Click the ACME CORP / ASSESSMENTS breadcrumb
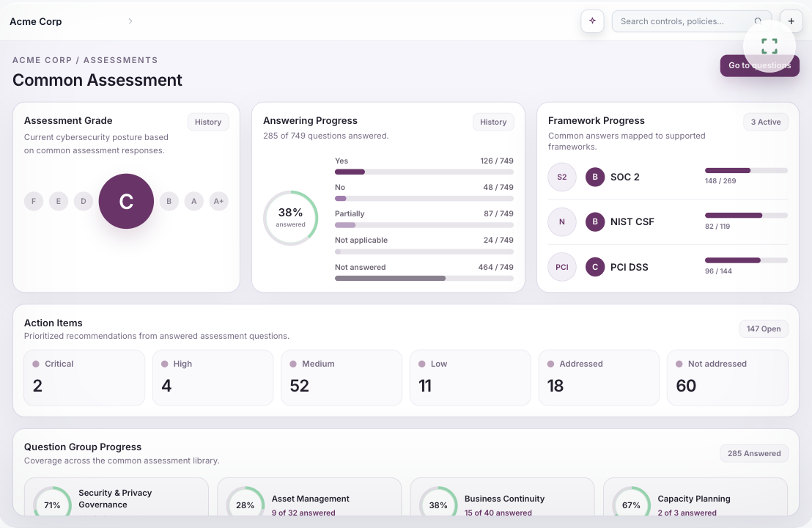 pyautogui.click(x=86, y=60)
